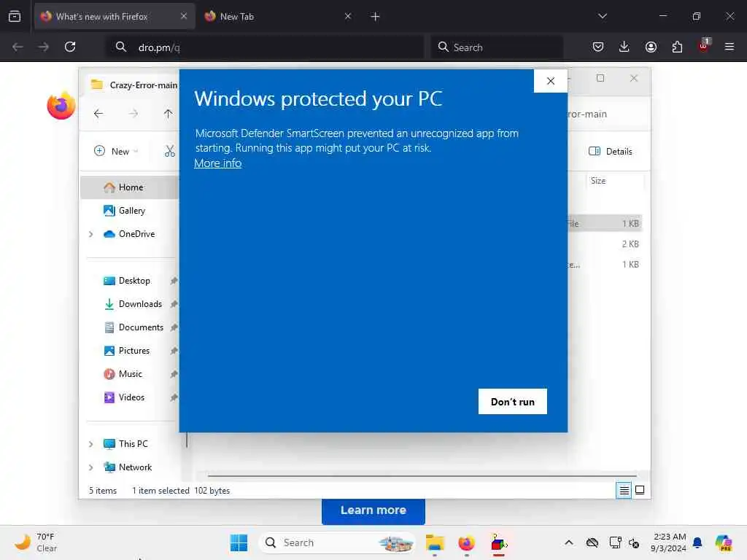The height and width of the screenshot is (560, 747).
Task: Close the What's new with Firefox tab
Action: (x=184, y=16)
